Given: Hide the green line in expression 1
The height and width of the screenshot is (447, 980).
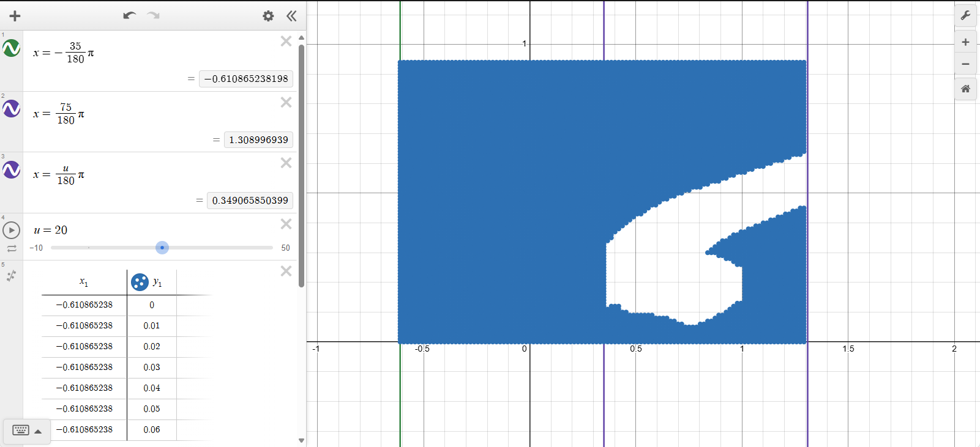Looking at the screenshot, I should click(12, 48).
